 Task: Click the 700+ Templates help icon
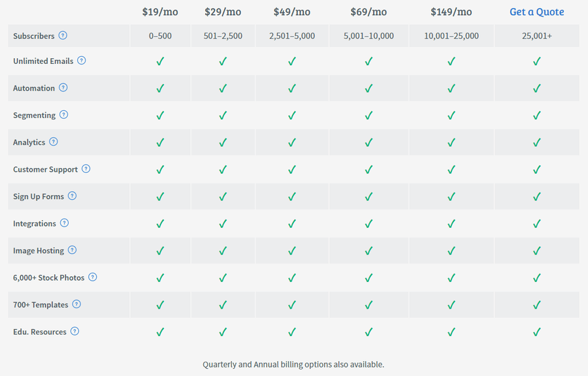coord(76,304)
